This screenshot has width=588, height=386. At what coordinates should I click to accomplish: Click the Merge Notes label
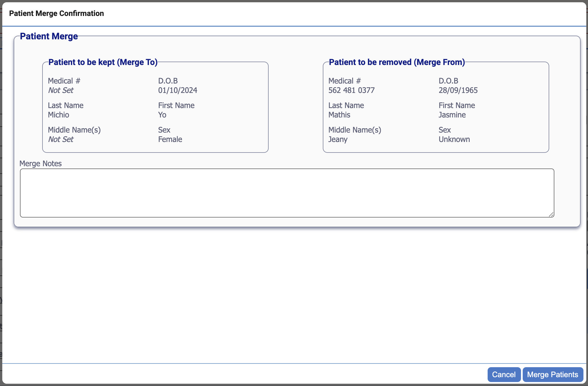[x=40, y=163]
